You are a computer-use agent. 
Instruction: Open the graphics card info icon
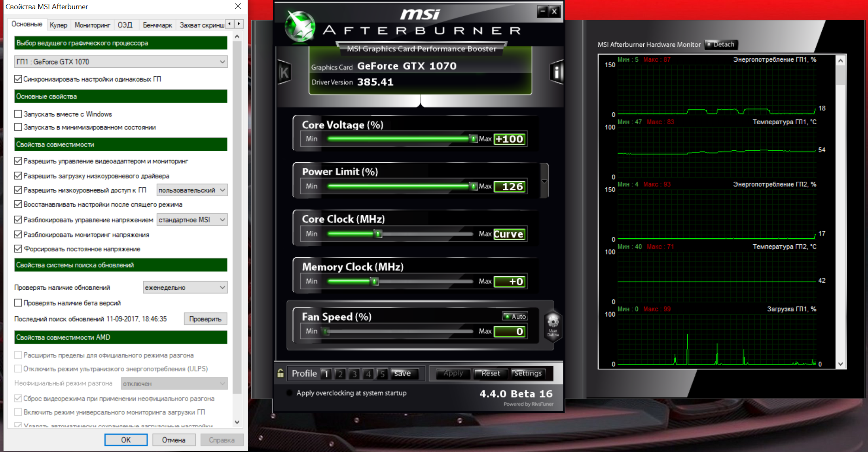point(557,72)
